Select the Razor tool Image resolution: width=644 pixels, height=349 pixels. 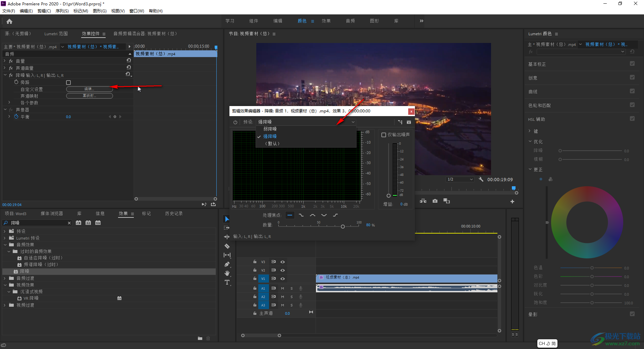tap(227, 246)
